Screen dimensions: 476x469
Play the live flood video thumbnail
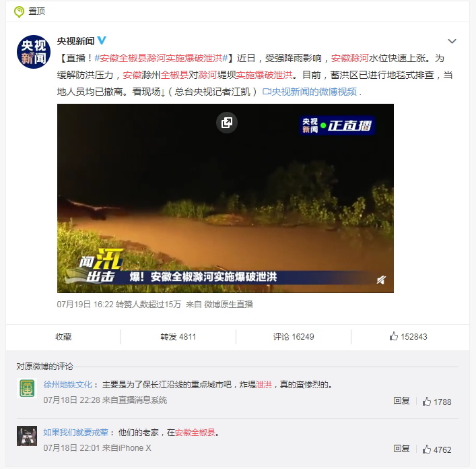pos(226,198)
